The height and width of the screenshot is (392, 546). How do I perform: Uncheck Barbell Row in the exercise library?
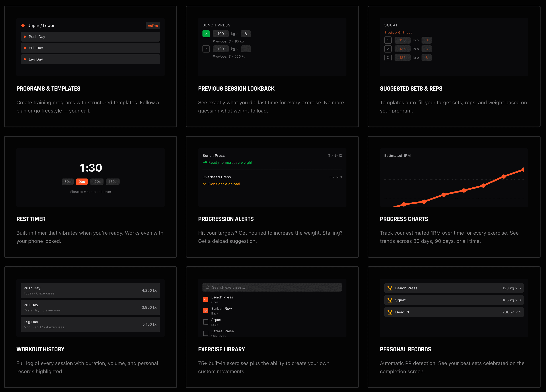pyautogui.click(x=206, y=311)
